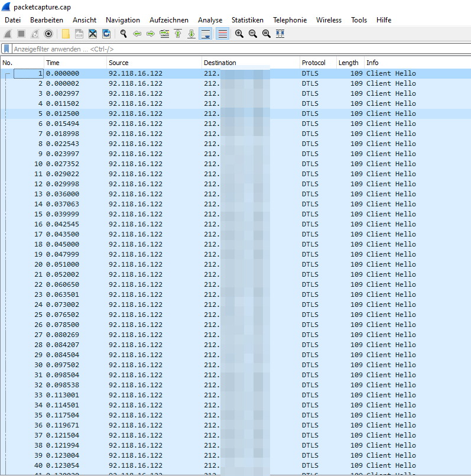
Task: Open the Tools menu
Action: coord(359,20)
